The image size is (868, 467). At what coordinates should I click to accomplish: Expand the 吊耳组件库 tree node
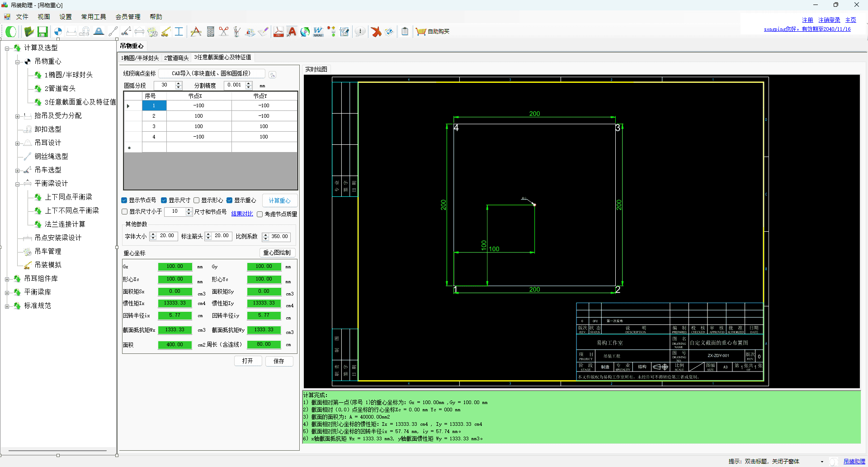7,279
